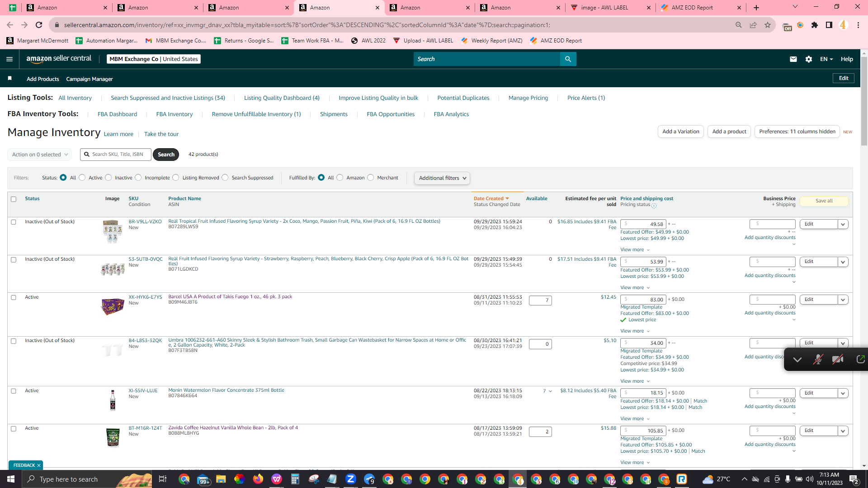Image resolution: width=868 pixels, height=488 pixels.
Task: Open the EN language dropdown
Action: tap(826, 59)
